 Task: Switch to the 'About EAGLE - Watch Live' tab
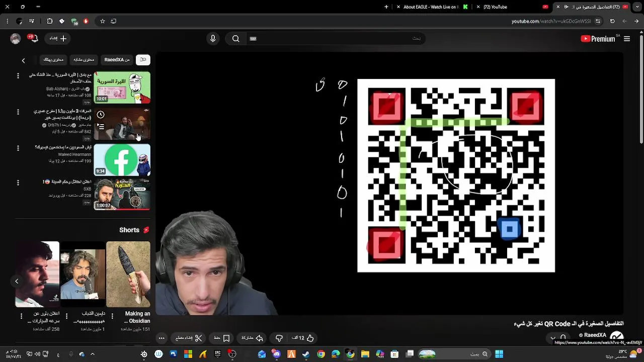coord(432,7)
